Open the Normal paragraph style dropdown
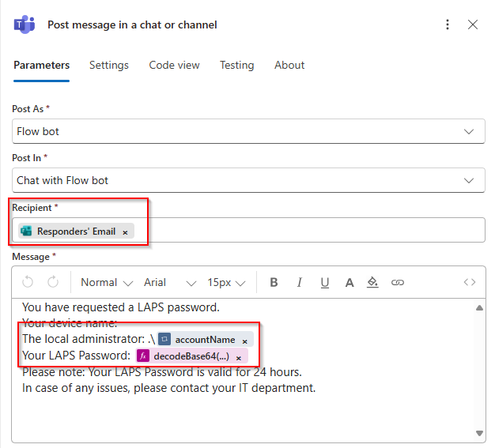The height and width of the screenshot is (448, 495). [105, 282]
